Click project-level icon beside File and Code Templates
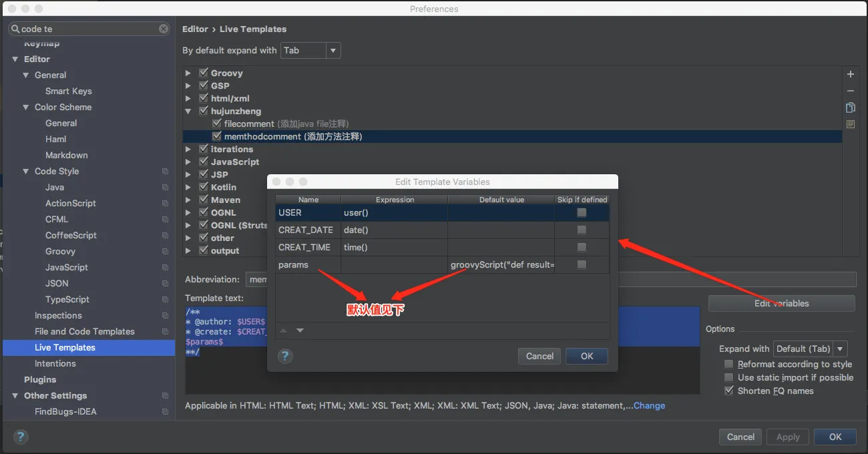The image size is (868, 454). (165, 332)
